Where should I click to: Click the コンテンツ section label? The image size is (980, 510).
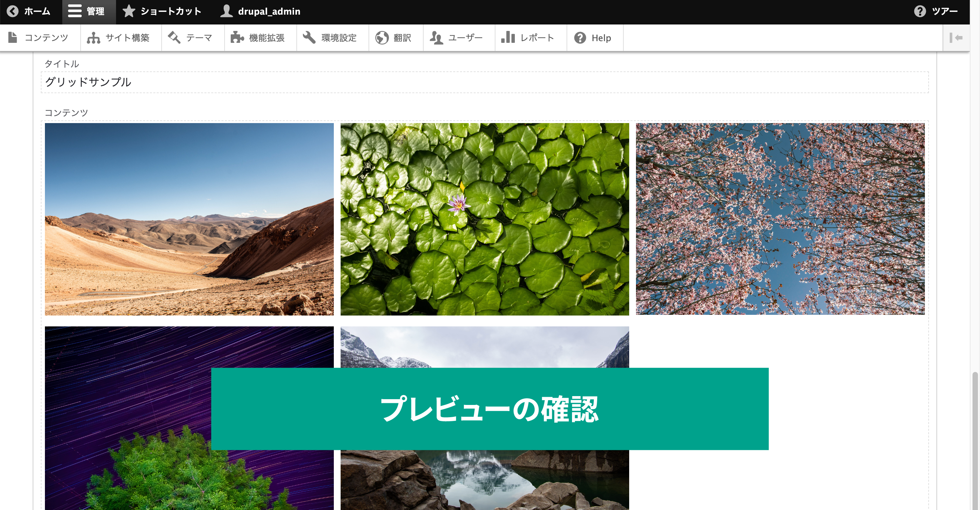(66, 113)
